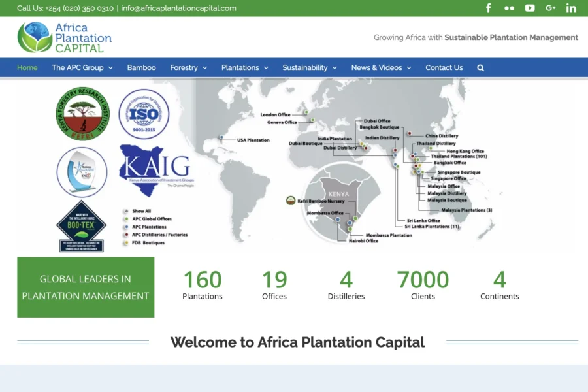Image resolution: width=588 pixels, height=392 pixels.
Task: Click the 7000 Clients statistic
Action: pos(423,285)
